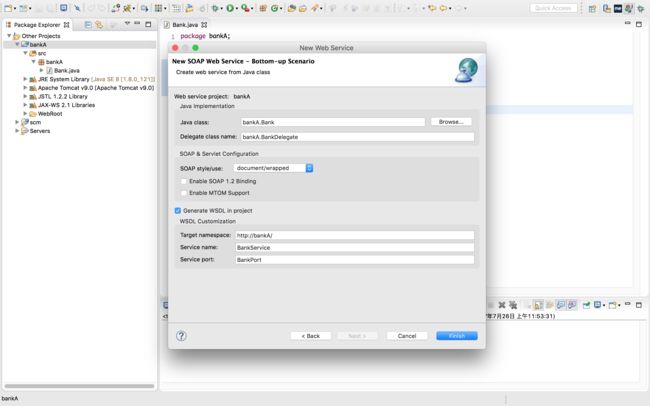Click the Quick Access search box
This screenshot has width=650, height=406.
553,8
